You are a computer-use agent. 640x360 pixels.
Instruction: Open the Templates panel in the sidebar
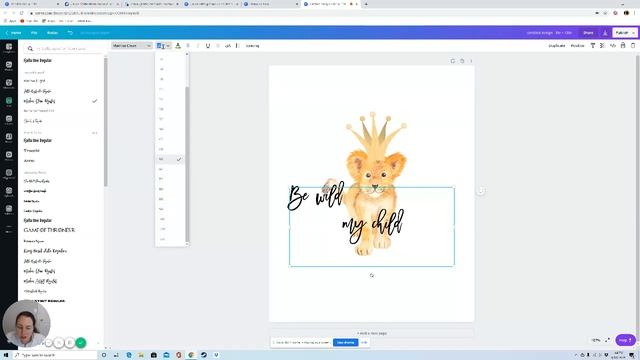(x=9, y=48)
